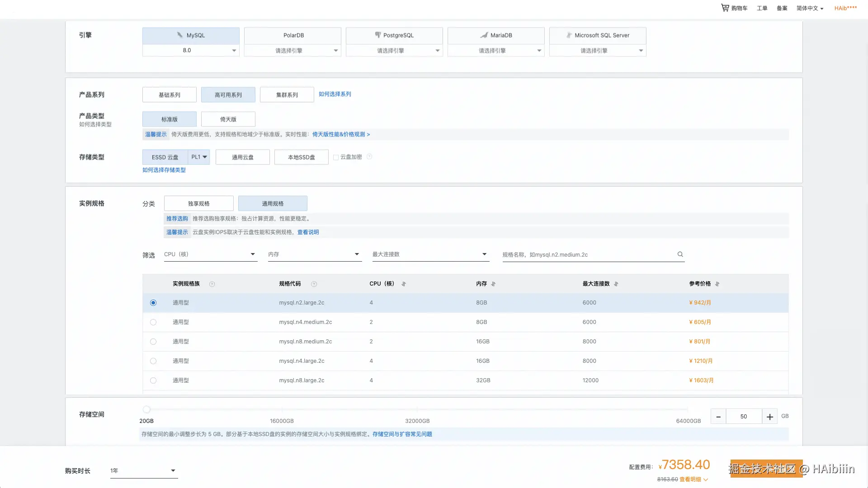The height and width of the screenshot is (488, 868).
Task: Open the 实例规格族 help question mark icon
Action: 212,284
